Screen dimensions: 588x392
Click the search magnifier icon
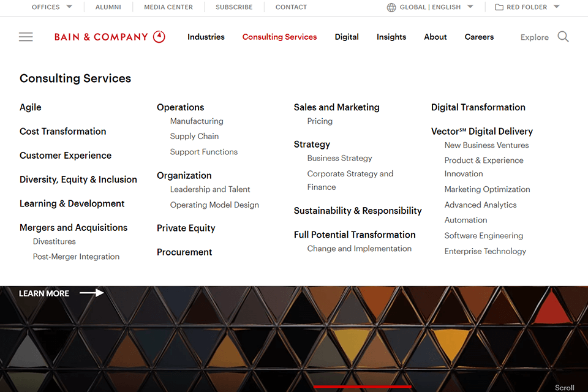563,37
